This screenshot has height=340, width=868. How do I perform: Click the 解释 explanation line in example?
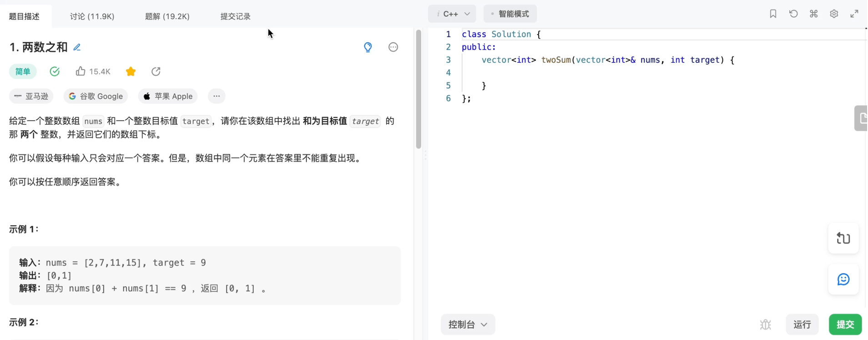(x=142, y=289)
